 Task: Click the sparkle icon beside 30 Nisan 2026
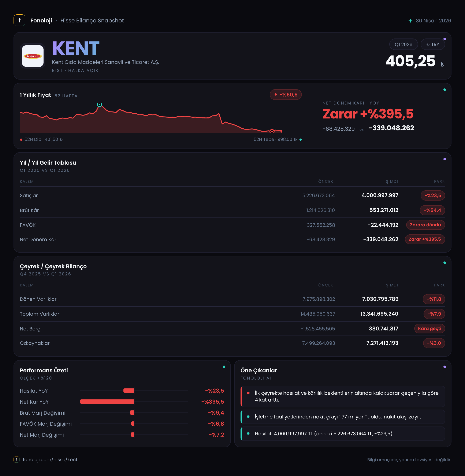410,21
